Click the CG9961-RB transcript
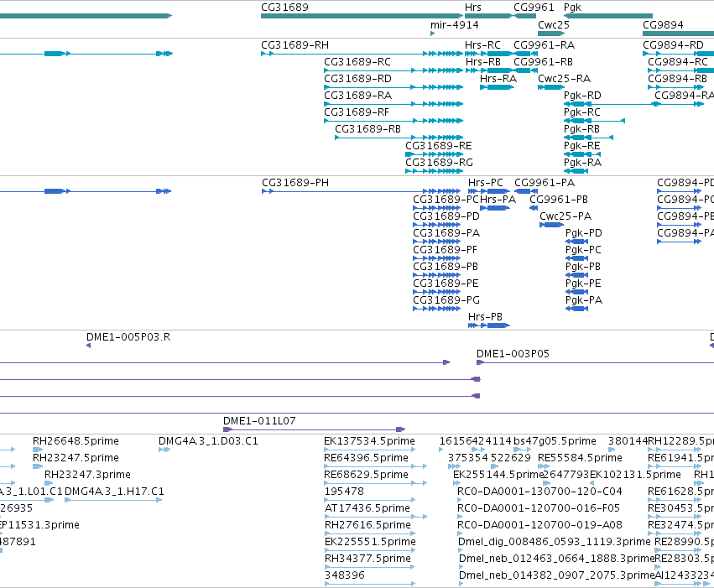 pyautogui.click(x=524, y=70)
